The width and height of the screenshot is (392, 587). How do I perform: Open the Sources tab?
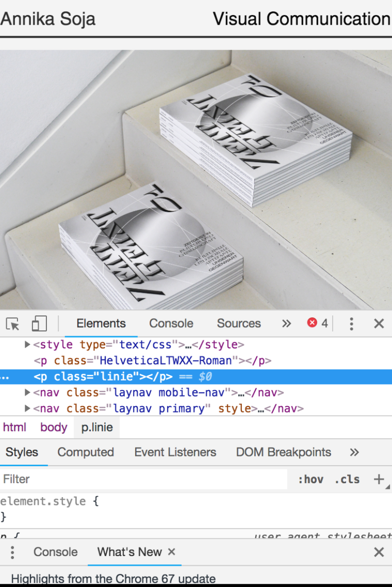(x=238, y=324)
